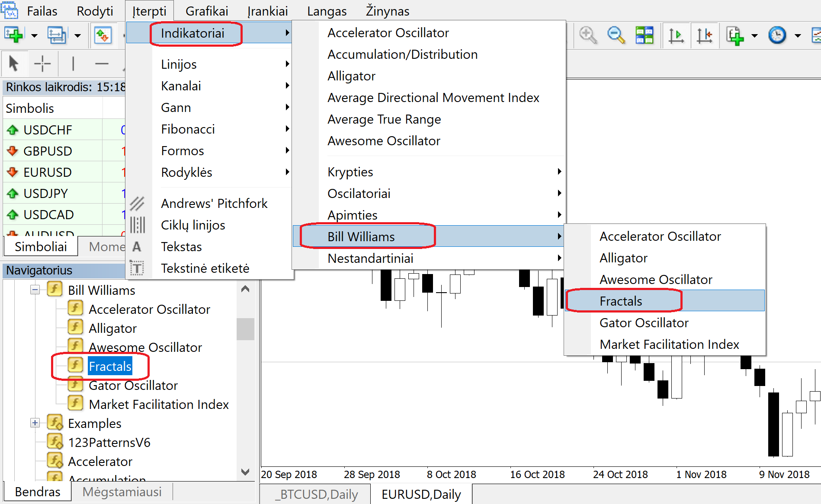Viewport: 821px width, 504px height.
Task: Choose Andrews' Pitchfork from the menu
Action: point(209,203)
